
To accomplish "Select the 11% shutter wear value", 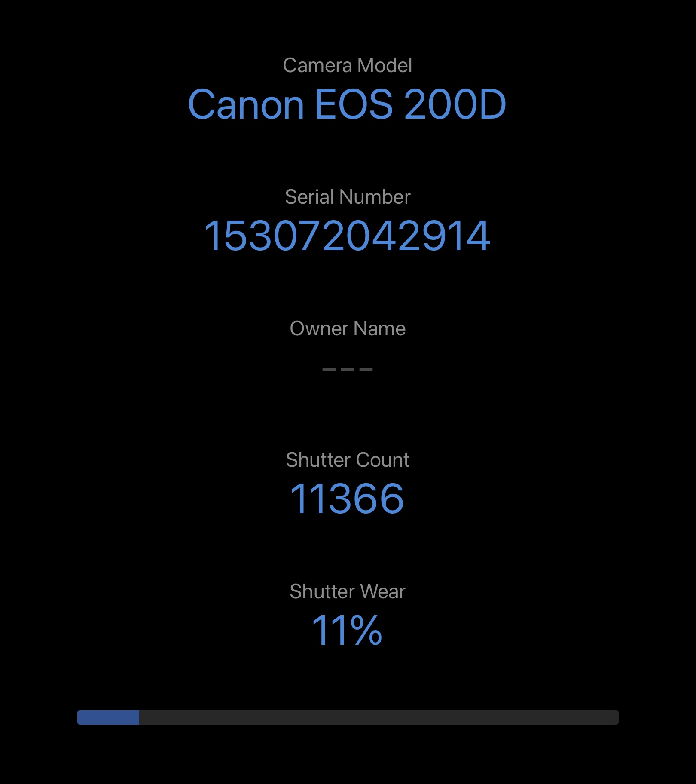I will 347,630.
